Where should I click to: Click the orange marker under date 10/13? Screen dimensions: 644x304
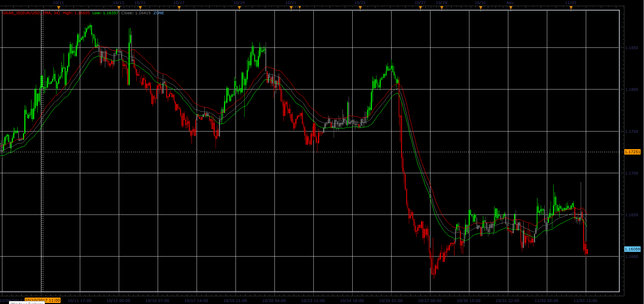pyautogui.click(x=119, y=7)
